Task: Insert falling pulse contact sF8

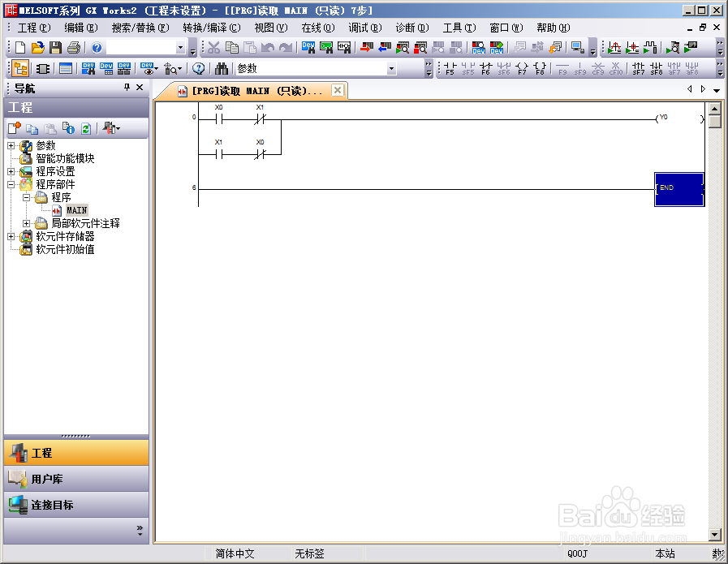Action: pos(656,69)
